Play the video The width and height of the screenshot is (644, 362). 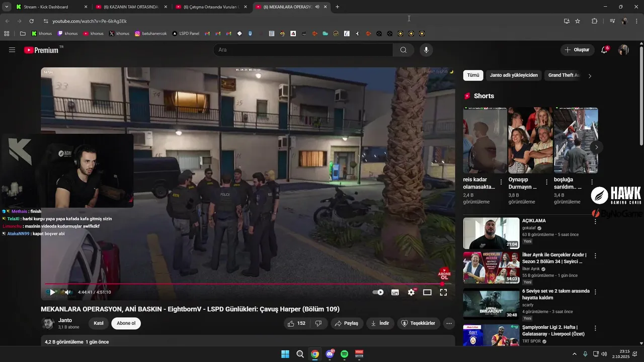pos(52,292)
